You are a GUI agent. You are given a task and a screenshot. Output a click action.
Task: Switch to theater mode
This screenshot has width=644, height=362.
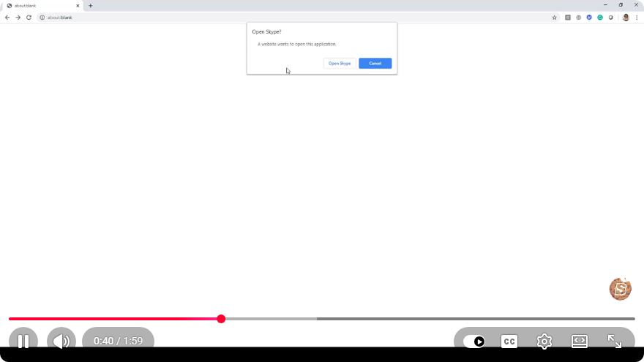coord(580,342)
